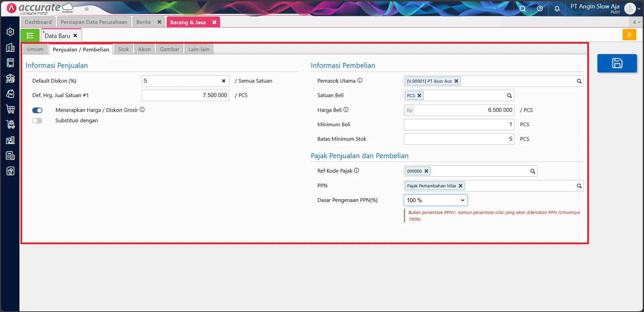Click the blue save button
Image resolution: width=644 pixels, height=312 pixels.
point(617,63)
